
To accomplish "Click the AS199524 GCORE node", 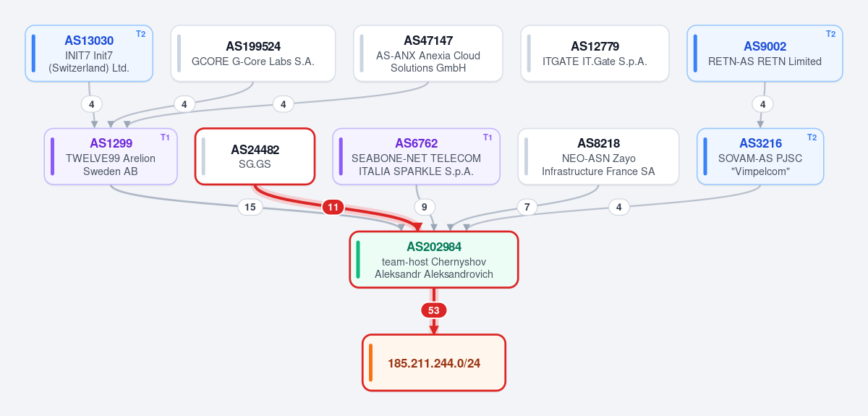I will pos(253,54).
